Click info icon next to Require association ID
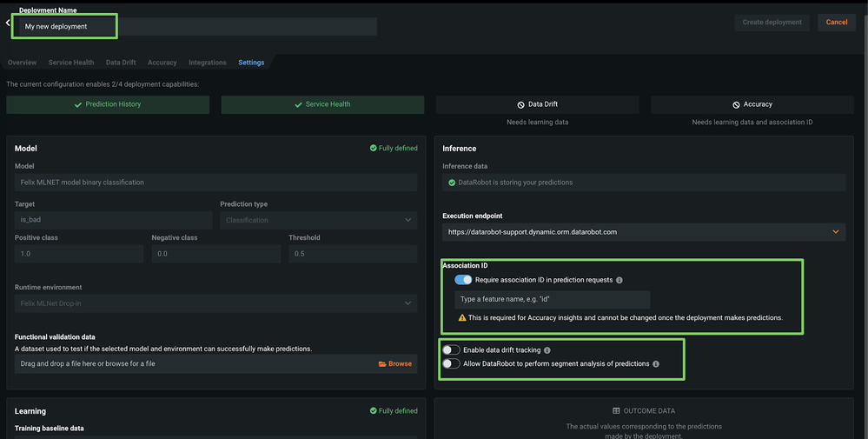This screenshot has height=439, width=868. (620, 281)
